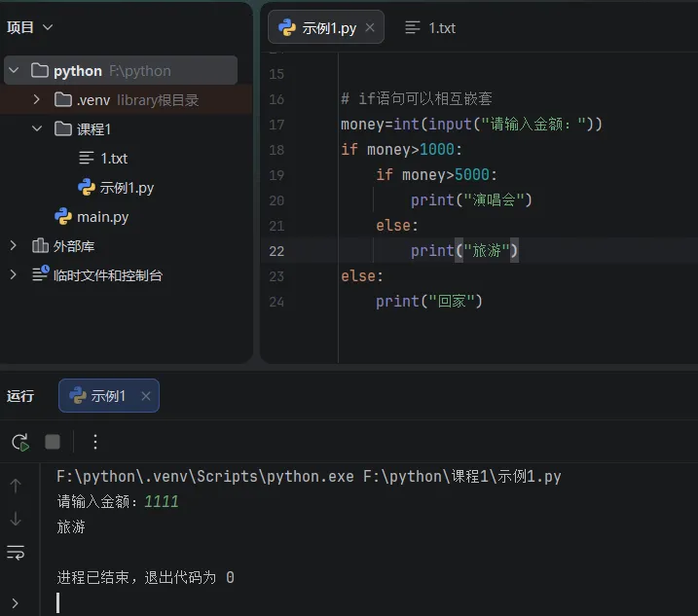Click the console input value 1111
This screenshot has height=616, width=698.
[162, 501]
